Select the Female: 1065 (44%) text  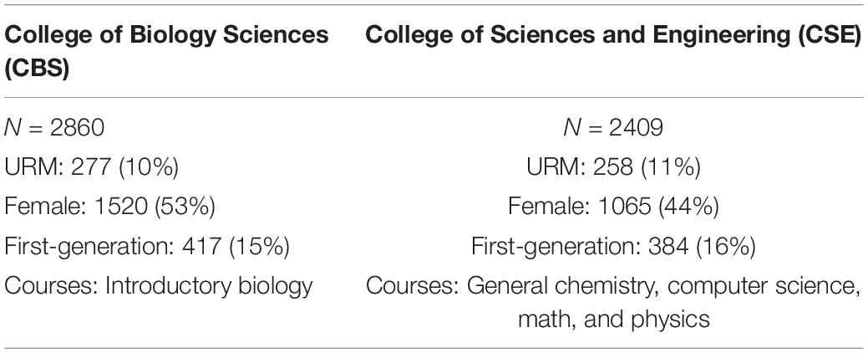pyautogui.click(x=613, y=207)
